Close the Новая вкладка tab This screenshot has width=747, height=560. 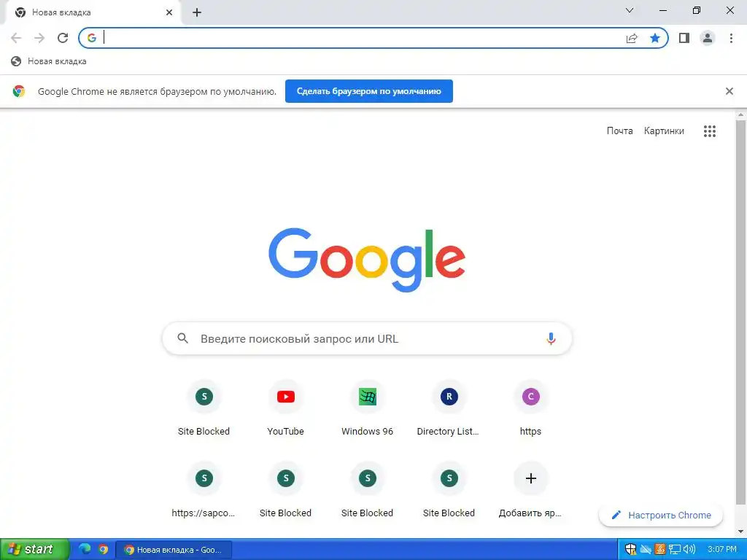(x=169, y=12)
